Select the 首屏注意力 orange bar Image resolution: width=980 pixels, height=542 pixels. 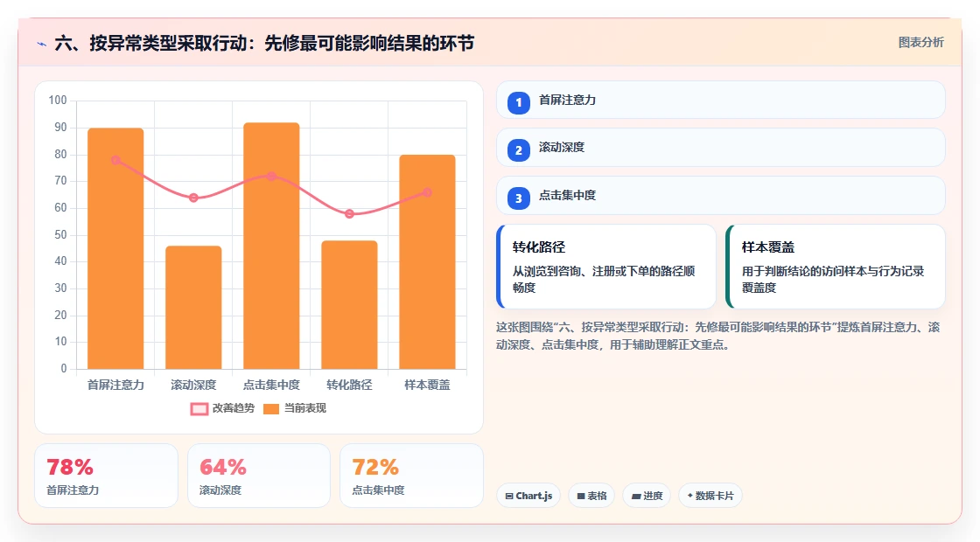coord(115,248)
